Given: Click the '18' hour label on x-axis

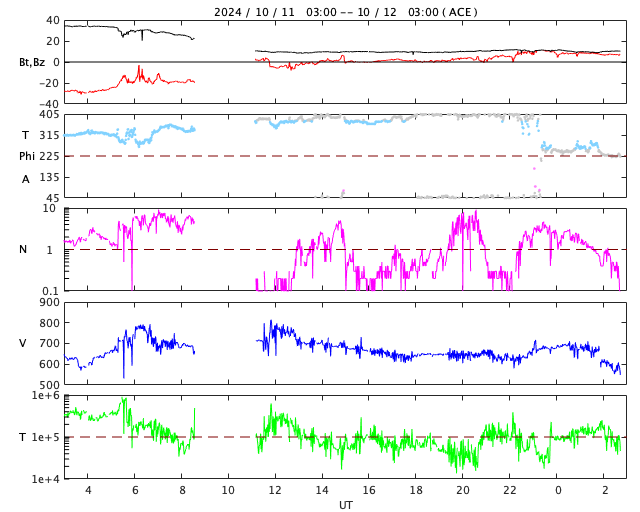Looking at the screenshot, I should [x=416, y=490].
